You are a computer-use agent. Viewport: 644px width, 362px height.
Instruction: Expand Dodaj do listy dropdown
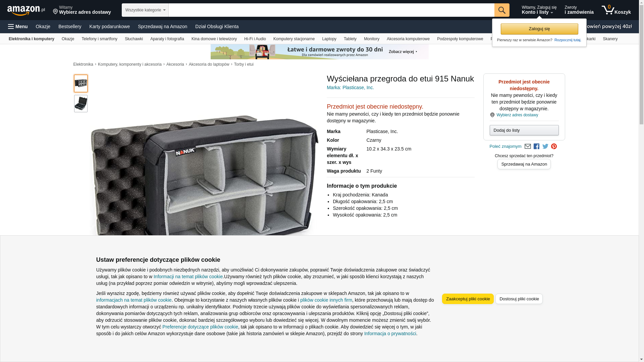click(x=524, y=130)
